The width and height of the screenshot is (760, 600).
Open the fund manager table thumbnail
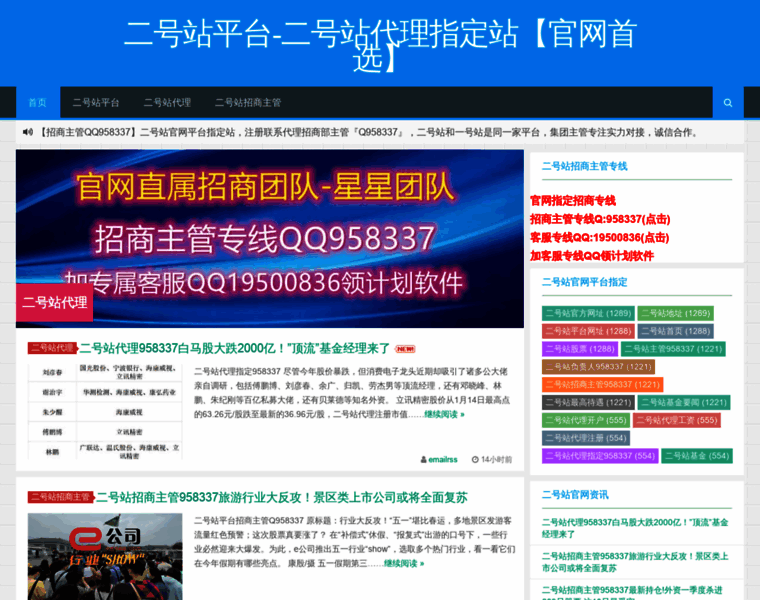[x=105, y=411]
